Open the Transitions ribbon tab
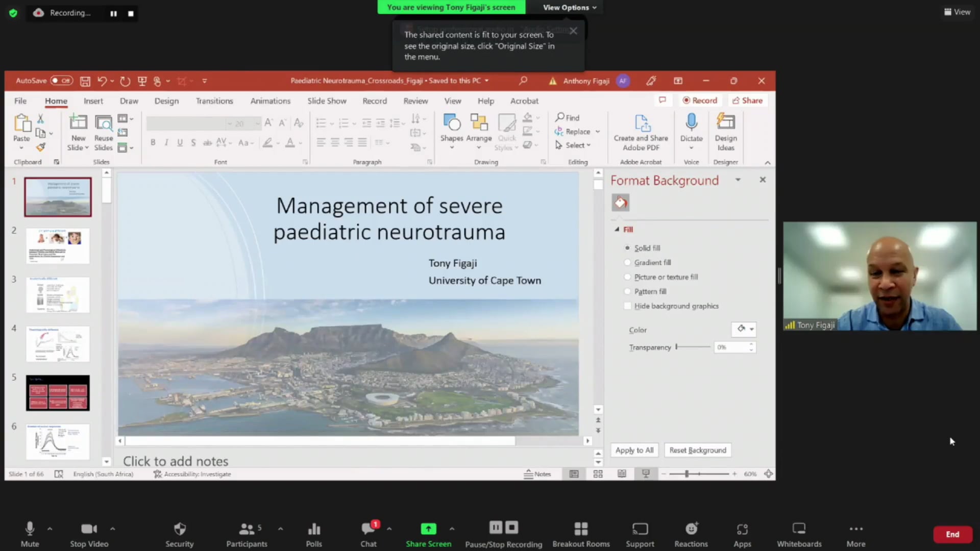The height and width of the screenshot is (551, 980). click(x=214, y=101)
